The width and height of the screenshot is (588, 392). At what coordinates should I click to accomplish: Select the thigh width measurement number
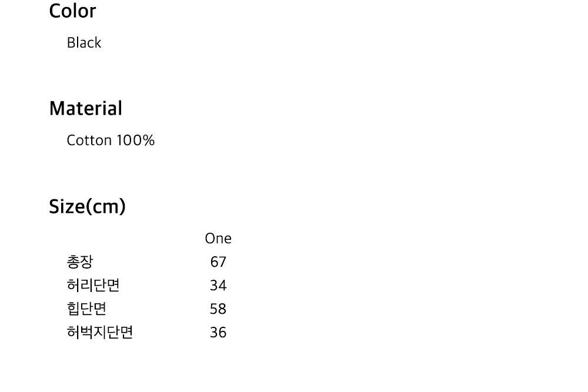click(x=218, y=333)
